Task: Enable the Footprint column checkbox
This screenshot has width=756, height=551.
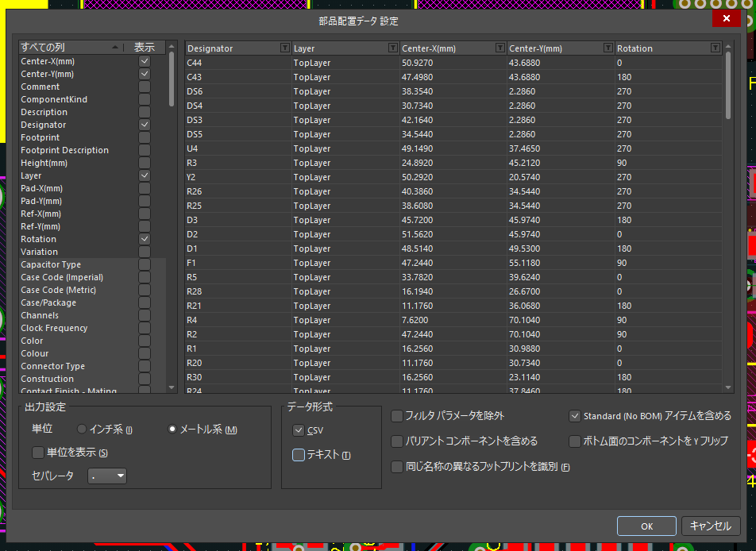Action: pos(145,137)
